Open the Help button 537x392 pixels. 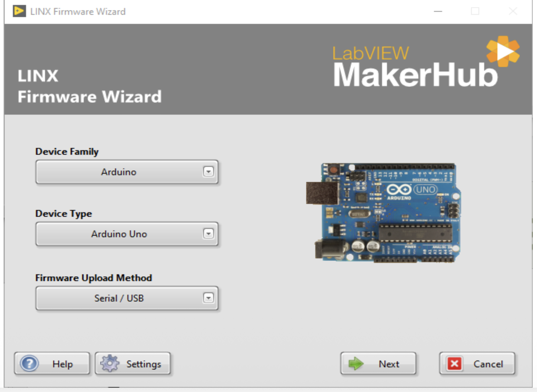(x=52, y=363)
